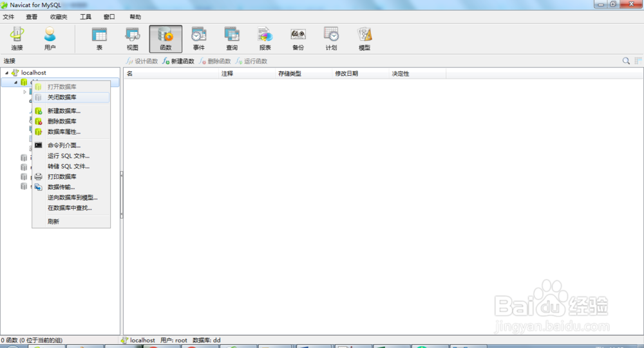
Task: Sort by the 注释 (Comment) column header
Action: coord(247,73)
